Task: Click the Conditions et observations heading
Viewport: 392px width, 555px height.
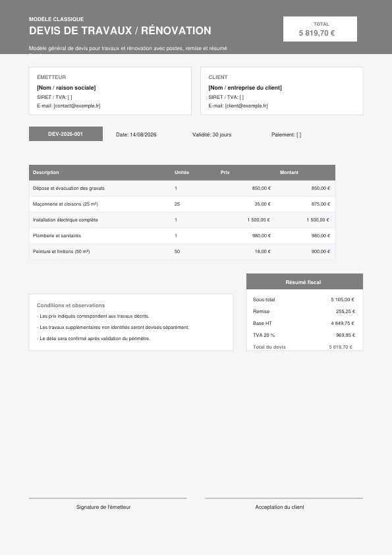Action: point(70,305)
